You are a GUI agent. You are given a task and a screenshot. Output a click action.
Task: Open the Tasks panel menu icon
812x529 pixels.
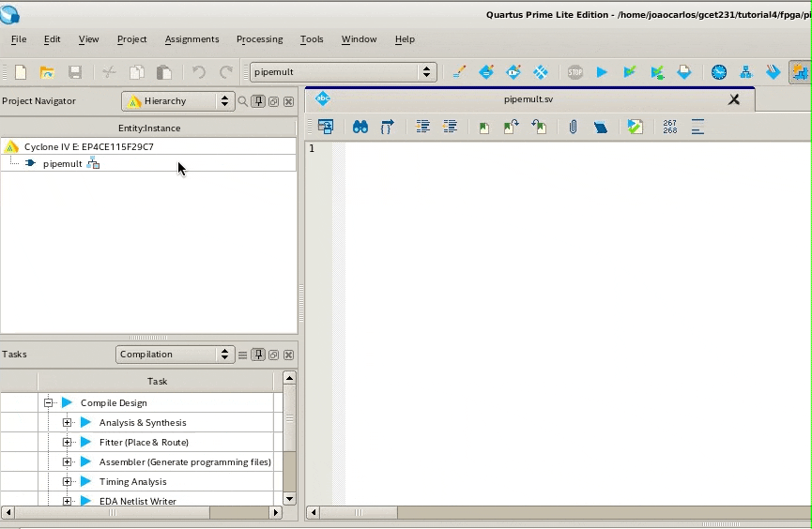pos(242,355)
